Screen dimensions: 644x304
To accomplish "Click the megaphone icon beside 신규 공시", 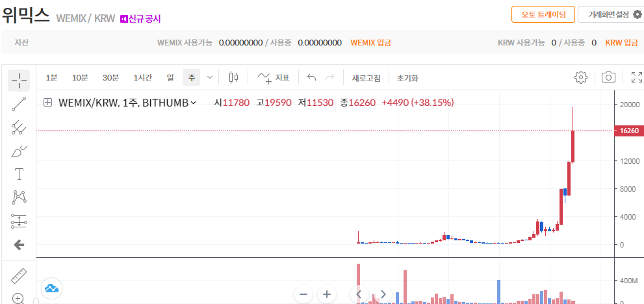I will click(x=123, y=18).
